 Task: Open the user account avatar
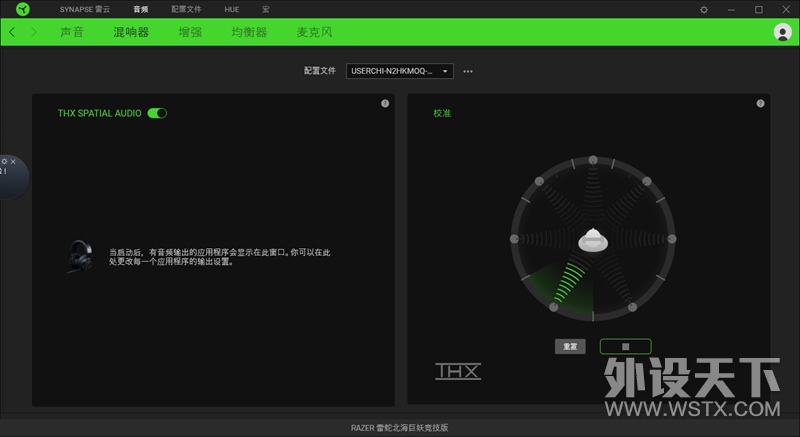782,32
